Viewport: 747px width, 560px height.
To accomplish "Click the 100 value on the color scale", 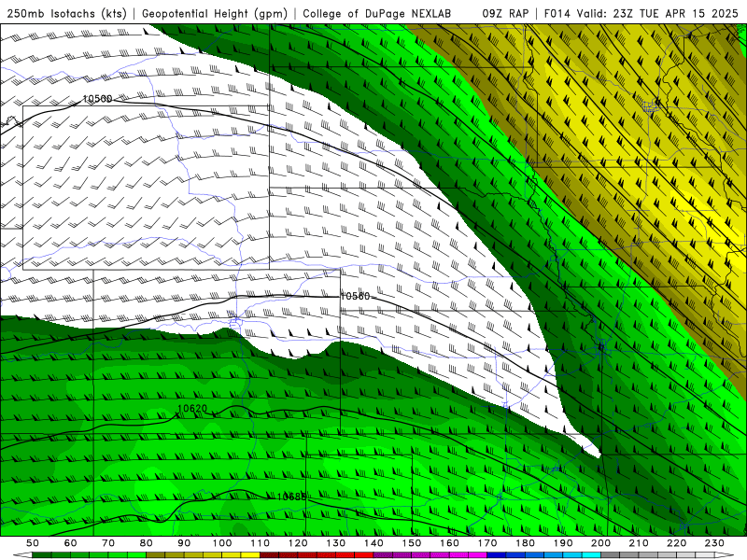I will tap(222, 543).
